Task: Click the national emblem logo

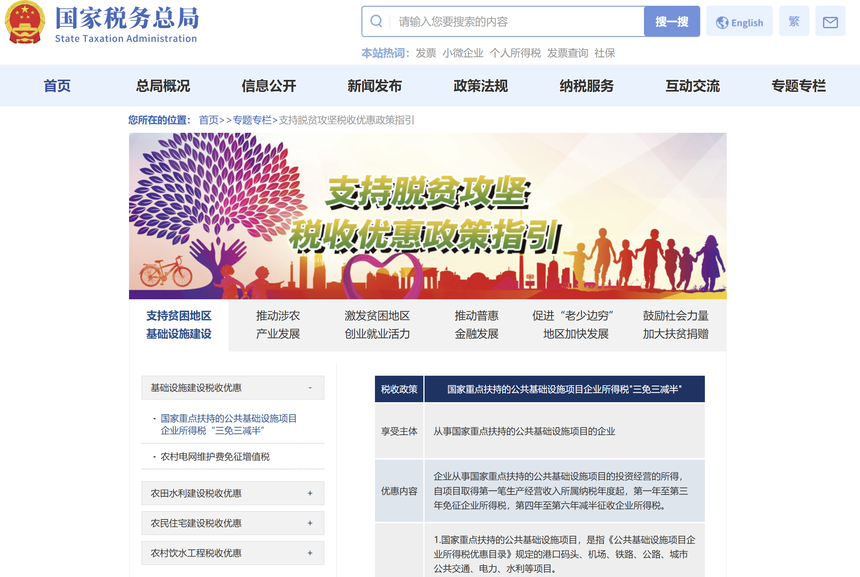Action: tap(25, 22)
